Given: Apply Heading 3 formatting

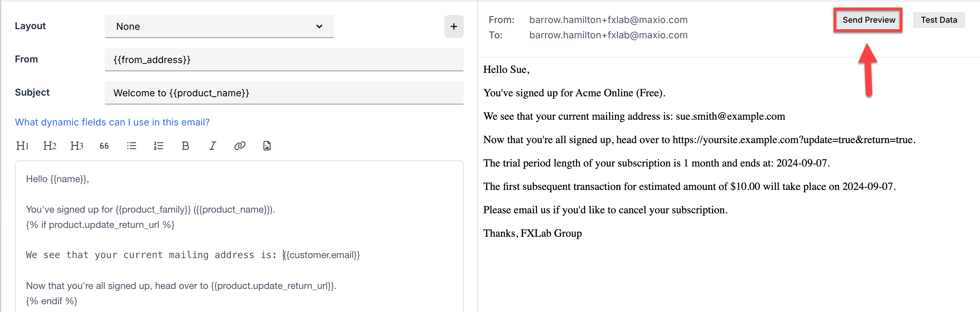Looking at the screenshot, I should [x=77, y=146].
